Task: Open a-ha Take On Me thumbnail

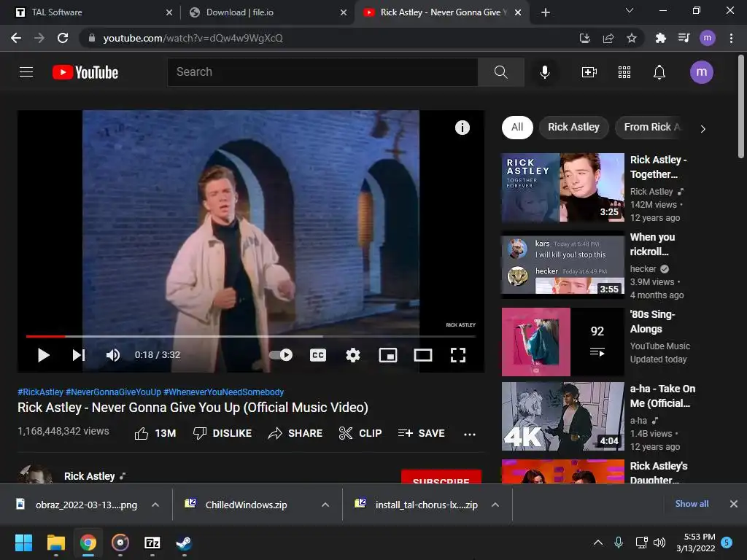Action: (x=562, y=416)
